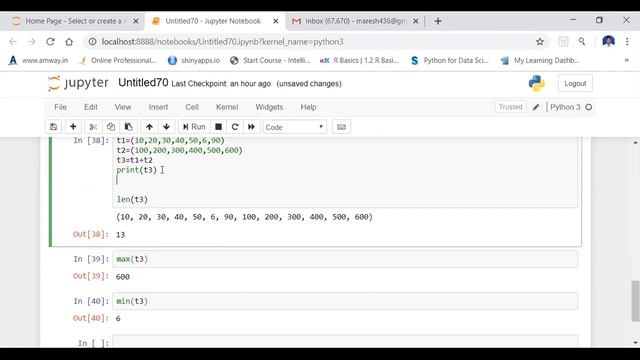
Task: Click the min(t3) cell In [40]
Action: pos(345,301)
